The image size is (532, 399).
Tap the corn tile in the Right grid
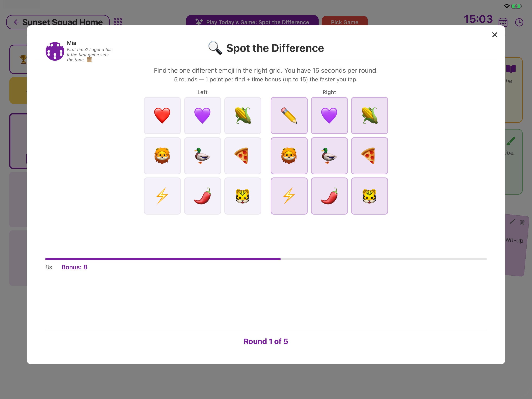(x=369, y=115)
